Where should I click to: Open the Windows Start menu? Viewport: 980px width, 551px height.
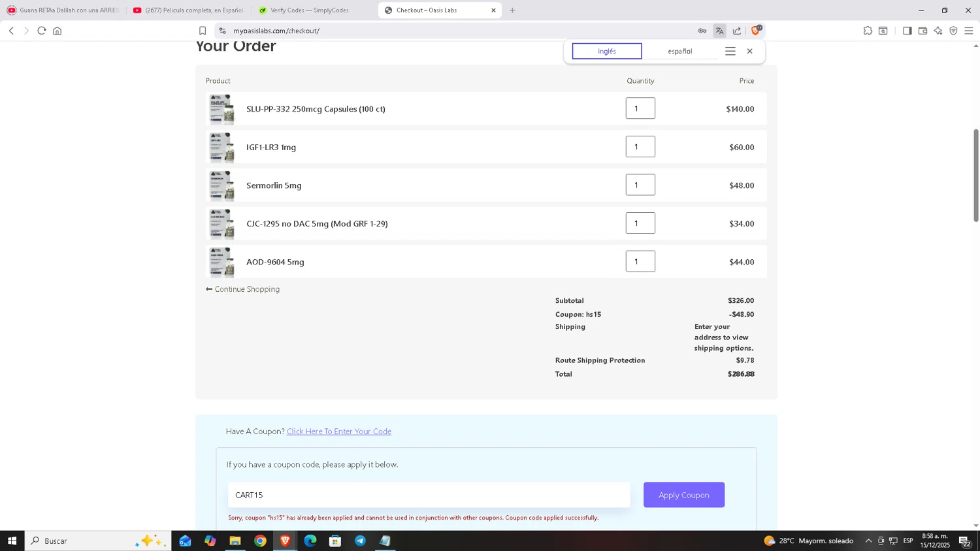[12, 541]
